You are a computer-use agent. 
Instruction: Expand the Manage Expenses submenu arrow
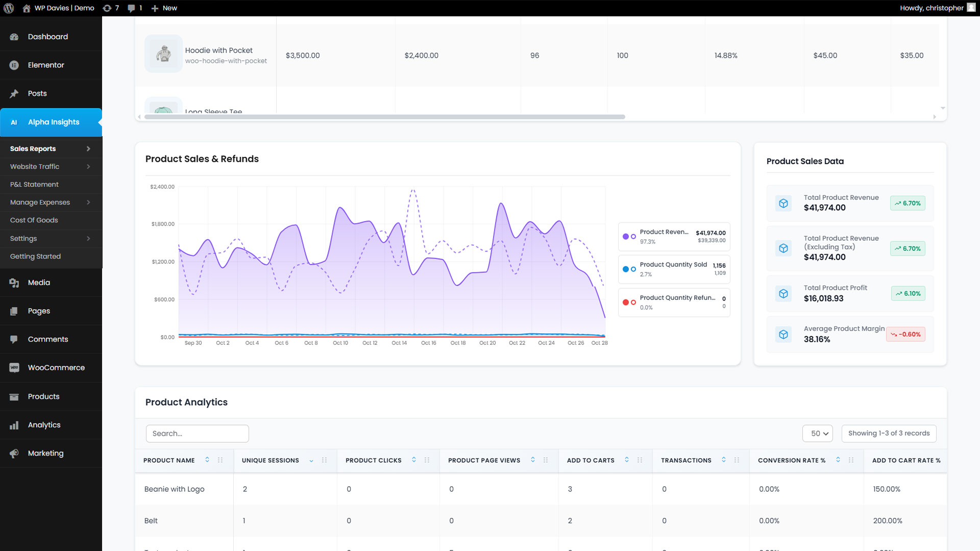tap(88, 203)
